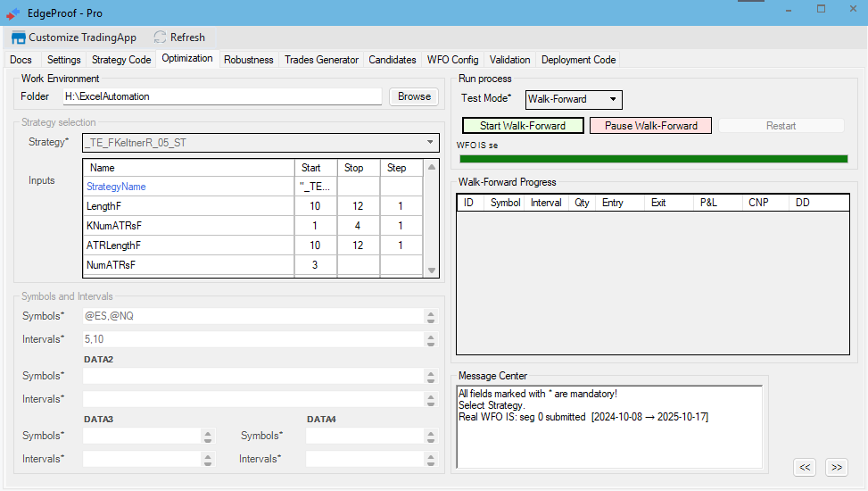Image resolution: width=868 pixels, height=491 pixels.
Task: Click the Name column header in inputs
Action: [189, 167]
